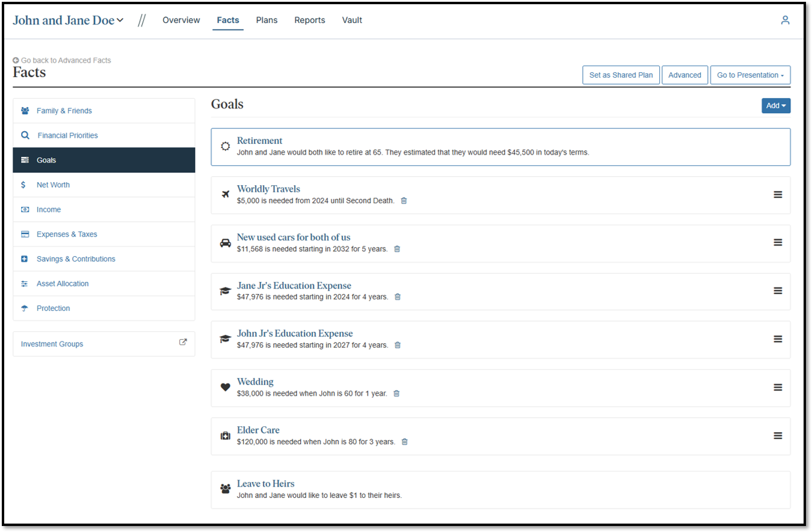Screen dimensions: 812x532
Task: Expand the Go to Presentation dropdown
Action: [x=750, y=75]
